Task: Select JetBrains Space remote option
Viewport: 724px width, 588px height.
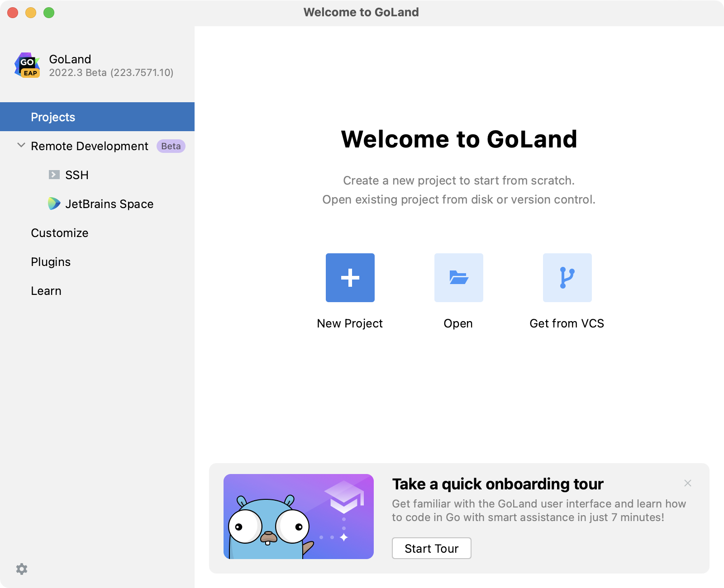Action: [x=97, y=204]
